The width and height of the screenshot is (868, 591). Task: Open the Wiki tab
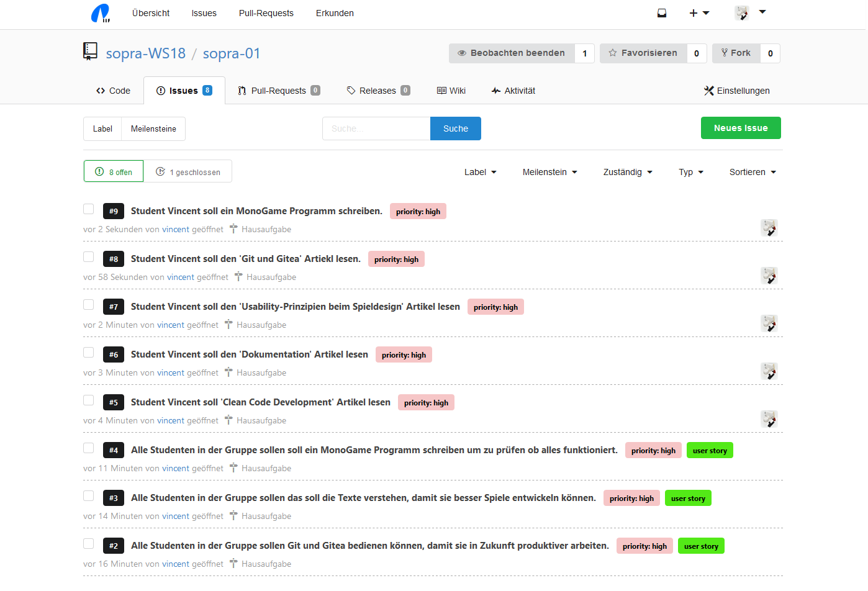pyautogui.click(x=451, y=91)
